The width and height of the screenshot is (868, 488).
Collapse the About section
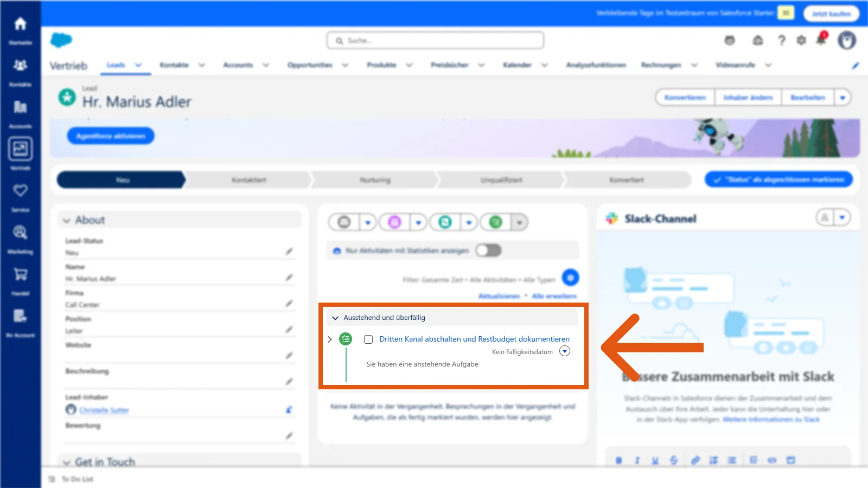pyautogui.click(x=67, y=220)
